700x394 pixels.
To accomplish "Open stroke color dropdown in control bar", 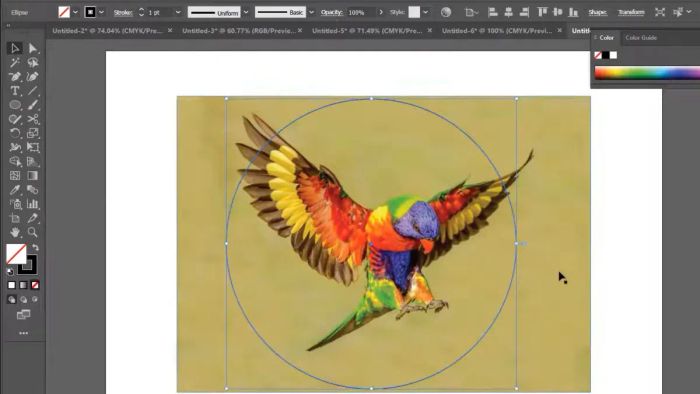I will (101, 12).
